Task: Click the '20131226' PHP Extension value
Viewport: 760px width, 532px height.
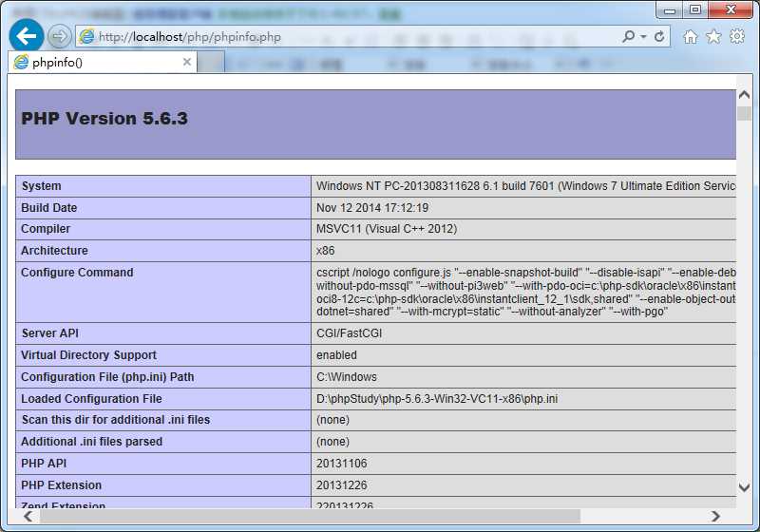Action: (342, 485)
